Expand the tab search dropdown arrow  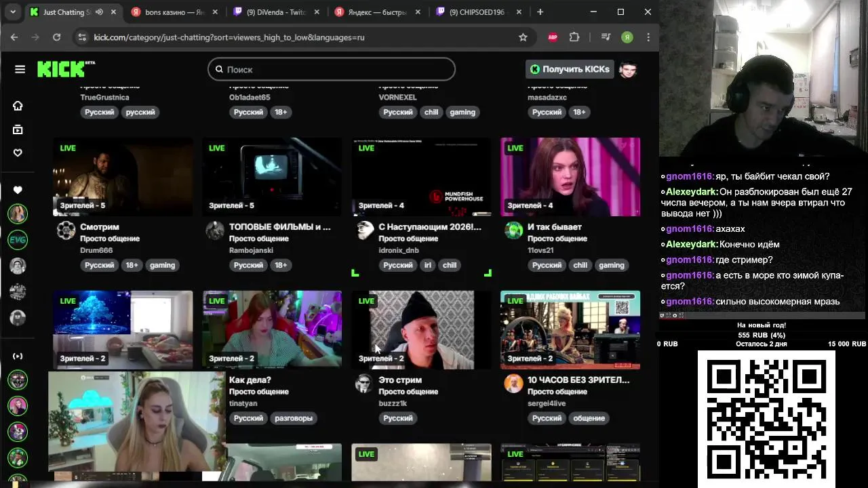point(14,12)
